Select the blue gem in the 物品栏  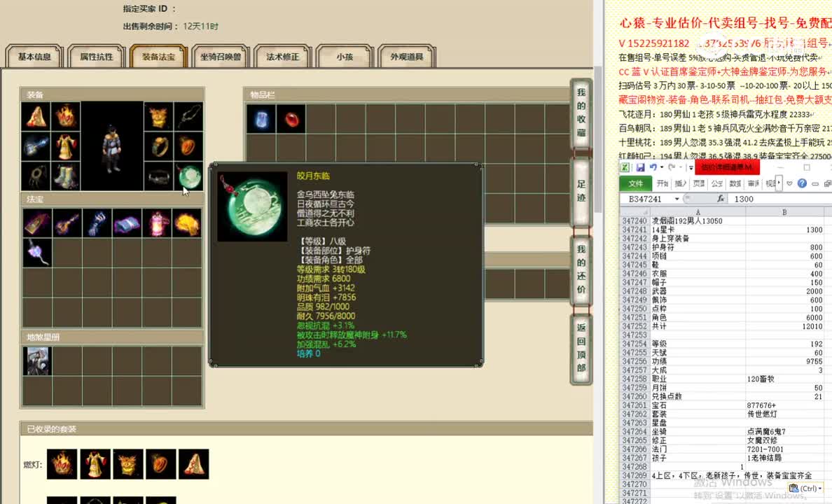point(261,119)
